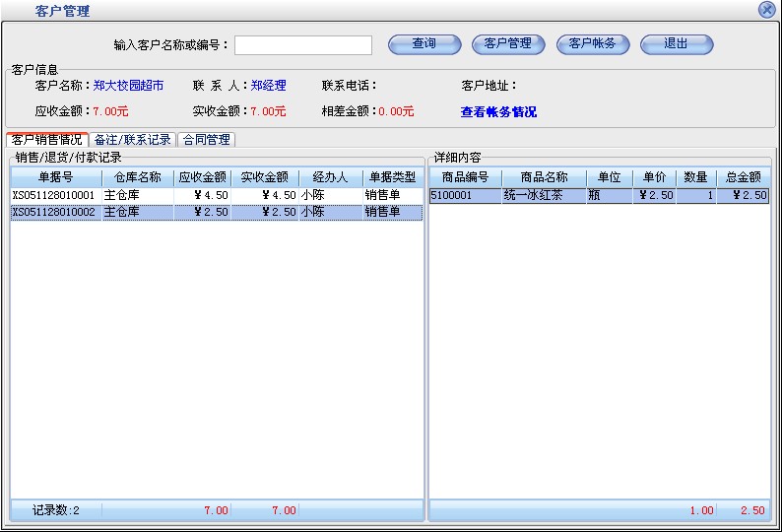Select product row 统一冰红茶
Screen dimensions: 782x532
(544, 196)
